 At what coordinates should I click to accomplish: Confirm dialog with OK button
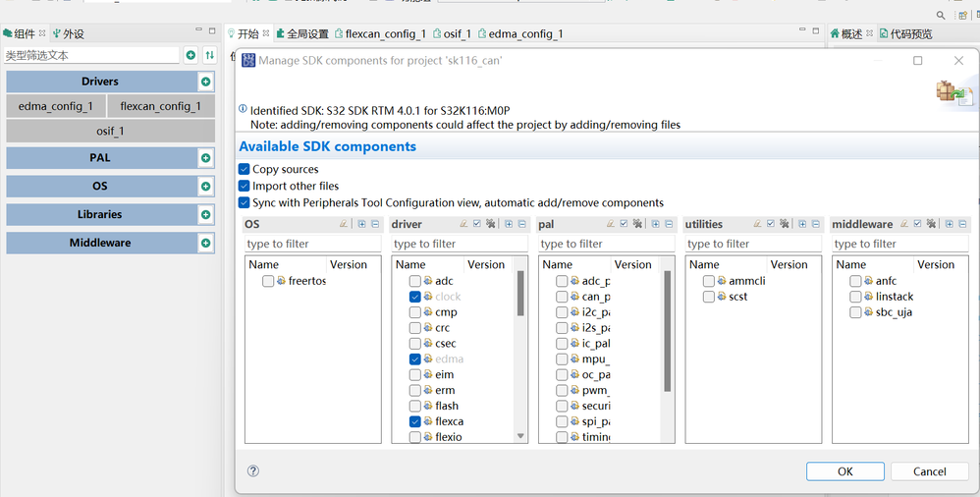coord(845,471)
